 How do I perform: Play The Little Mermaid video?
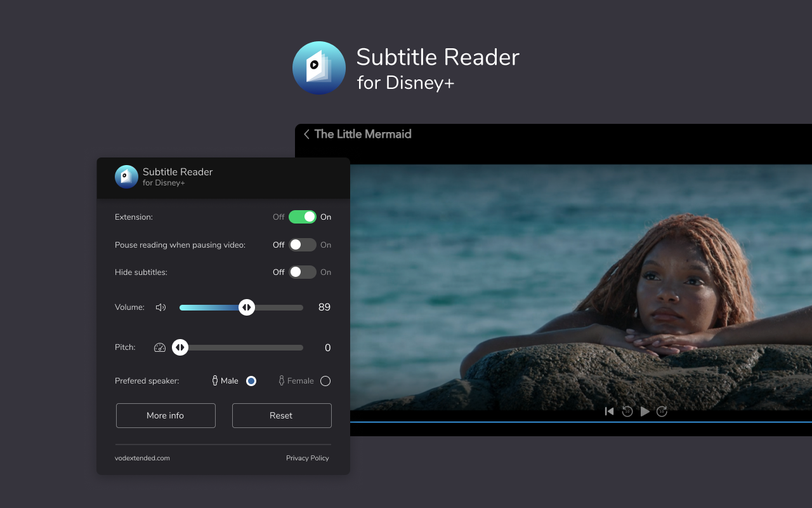point(645,411)
